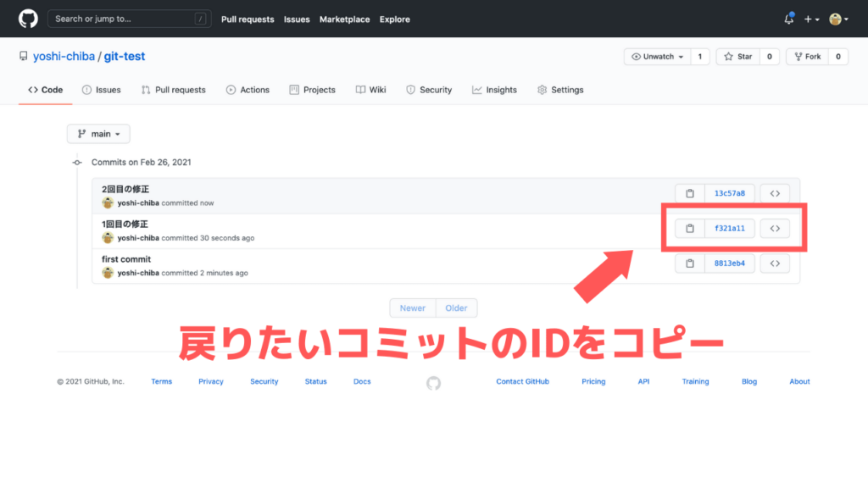868x488 pixels.
Task: Open the plus create-new dropdown
Action: (x=811, y=19)
